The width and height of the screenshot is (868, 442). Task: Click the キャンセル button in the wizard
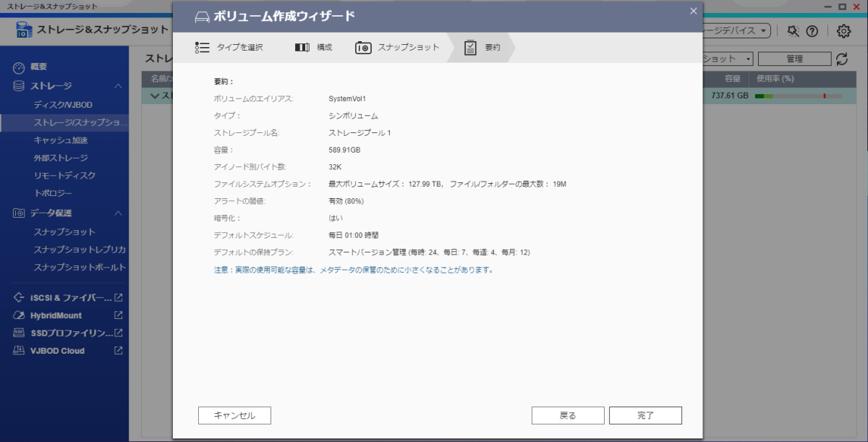[x=234, y=415]
